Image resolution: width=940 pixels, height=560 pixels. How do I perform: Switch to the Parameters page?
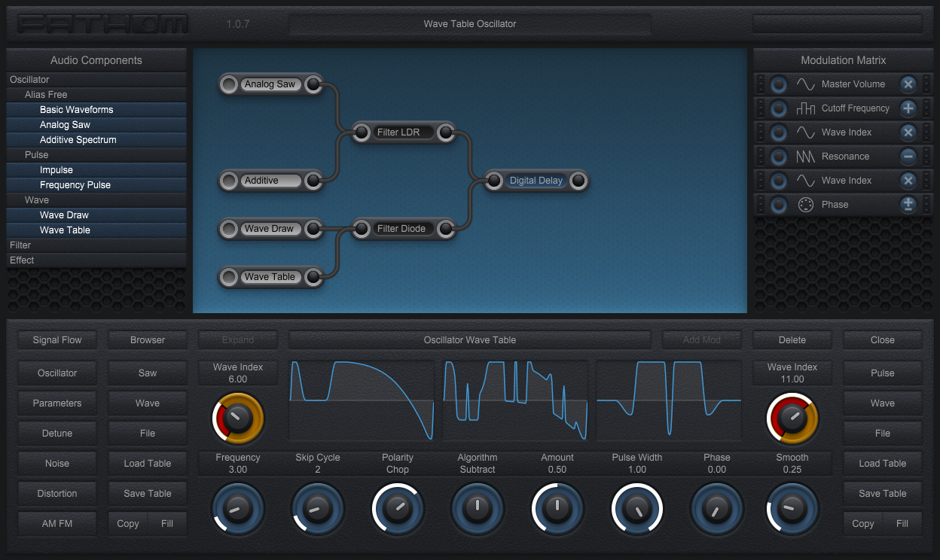(57, 403)
